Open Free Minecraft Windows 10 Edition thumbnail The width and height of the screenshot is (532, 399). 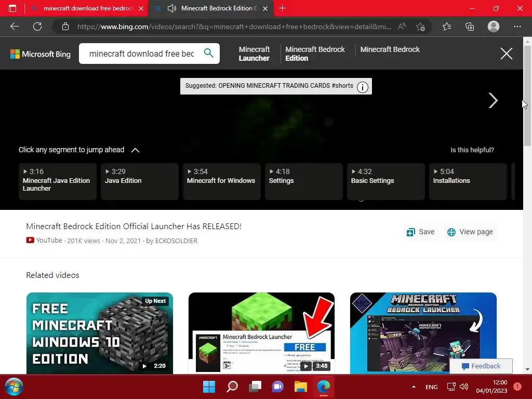coord(99,333)
